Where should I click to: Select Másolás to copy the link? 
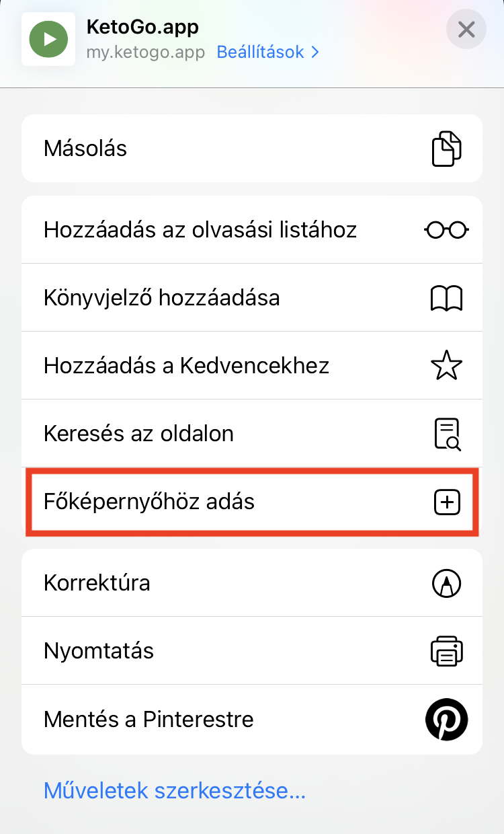86,149
